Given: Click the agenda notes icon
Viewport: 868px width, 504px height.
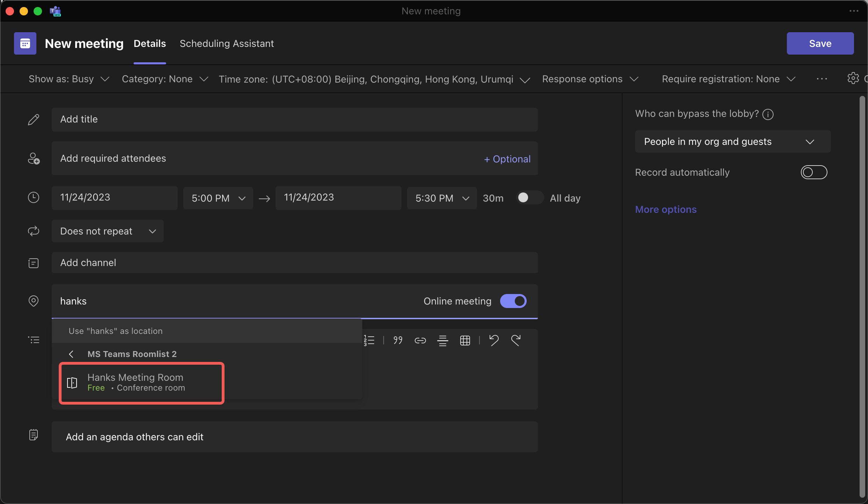Looking at the screenshot, I should (x=34, y=435).
